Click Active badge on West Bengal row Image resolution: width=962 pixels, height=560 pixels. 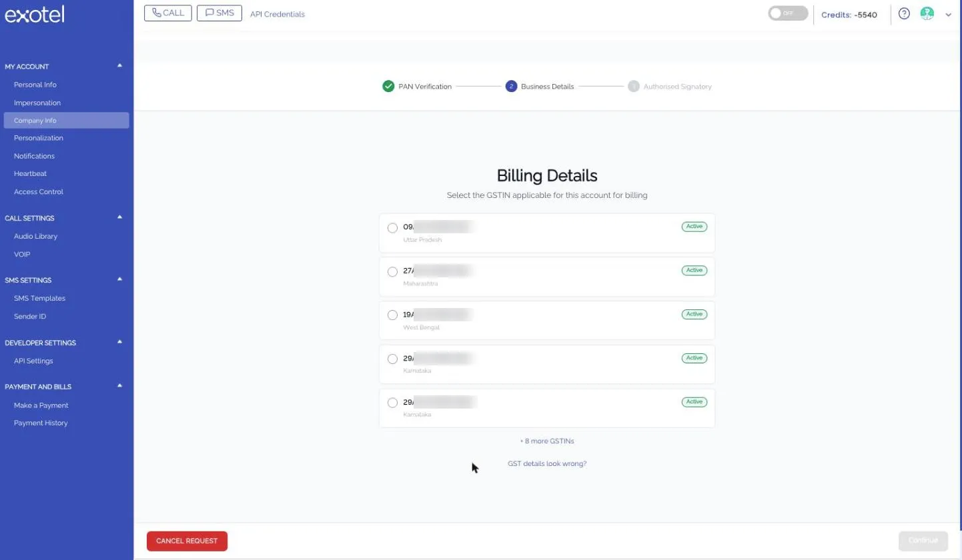[x=694, y=314]
